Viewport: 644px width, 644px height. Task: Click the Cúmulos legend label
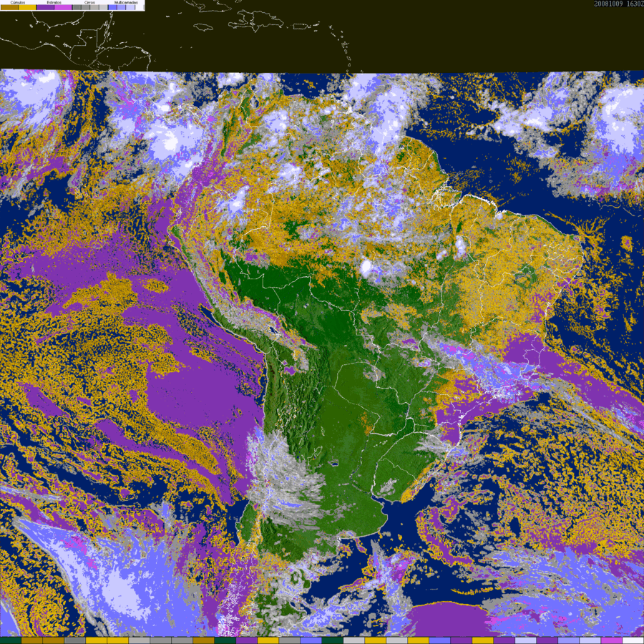tap(18, 2)
